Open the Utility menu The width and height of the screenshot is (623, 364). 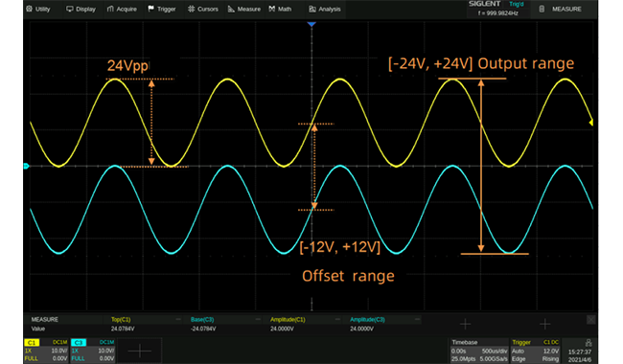coord(38,9)
